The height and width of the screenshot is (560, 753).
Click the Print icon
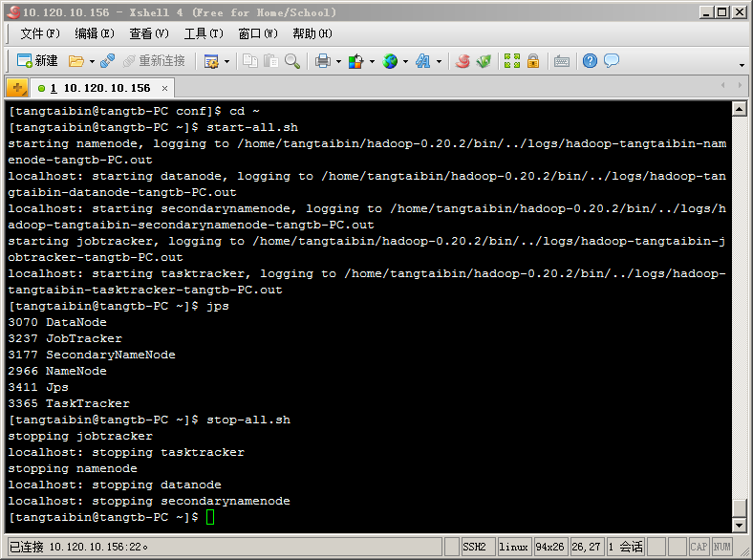click(323, 61)
